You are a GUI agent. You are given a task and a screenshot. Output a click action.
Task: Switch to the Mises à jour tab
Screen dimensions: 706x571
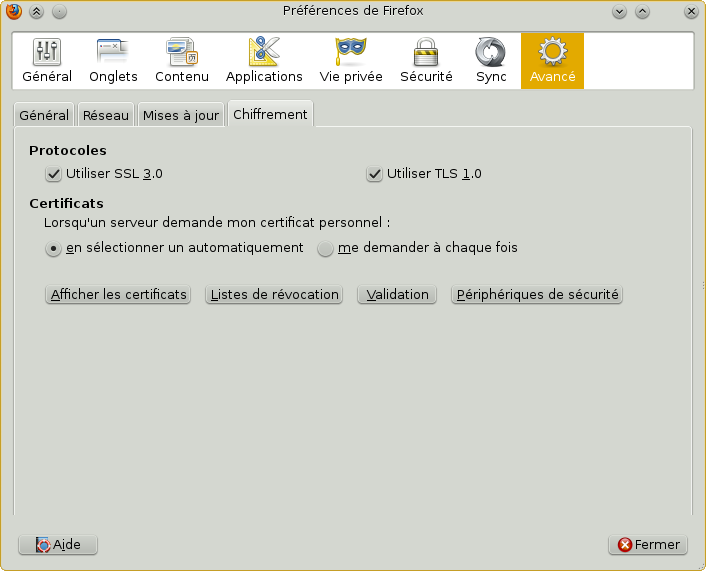(x=181, y=116)
